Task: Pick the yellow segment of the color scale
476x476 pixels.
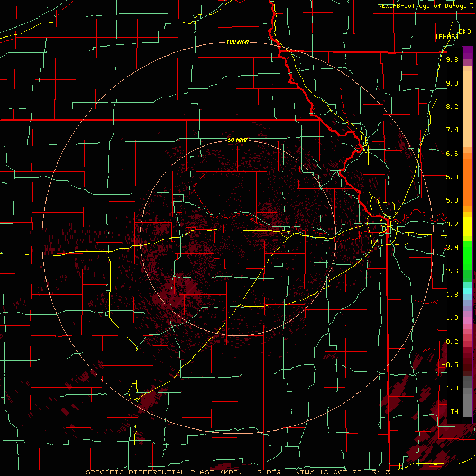Action: tap(467, 226)
